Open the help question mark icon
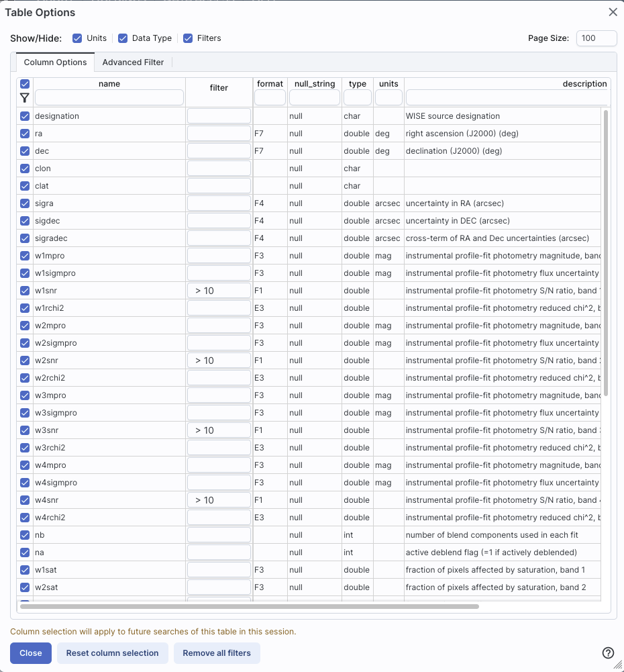Viewport: 624px width, 672px height. [x=608, y=653]
